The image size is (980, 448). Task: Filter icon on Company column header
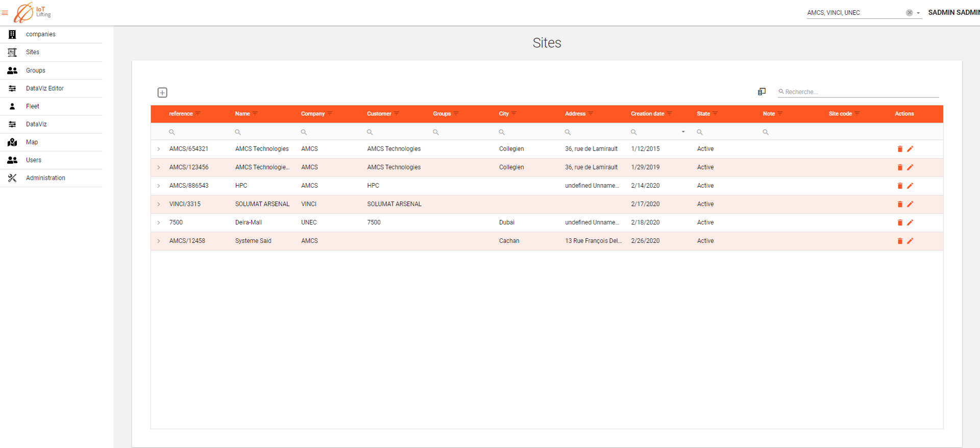[330, 113]
